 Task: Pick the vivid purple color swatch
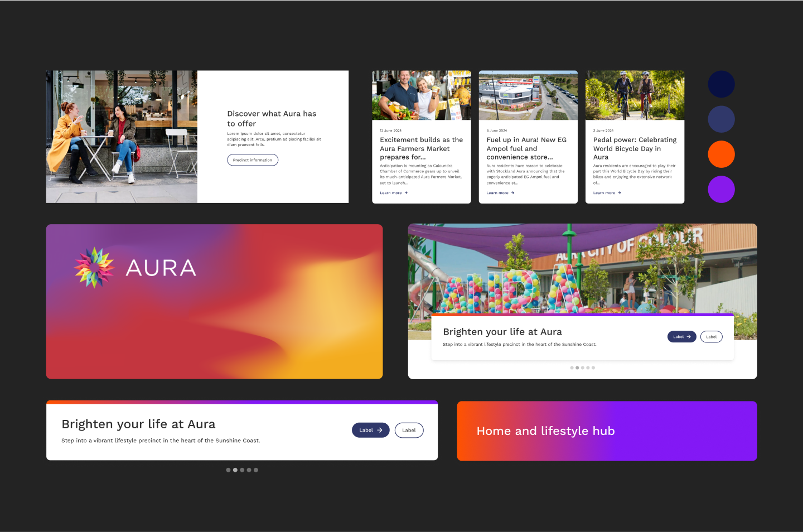[721, 190]
